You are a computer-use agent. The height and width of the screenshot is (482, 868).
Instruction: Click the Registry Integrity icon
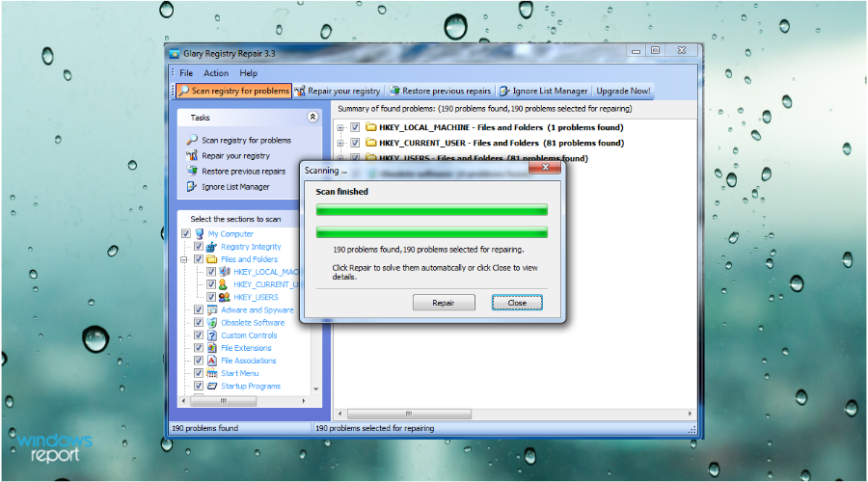point(211,247)
